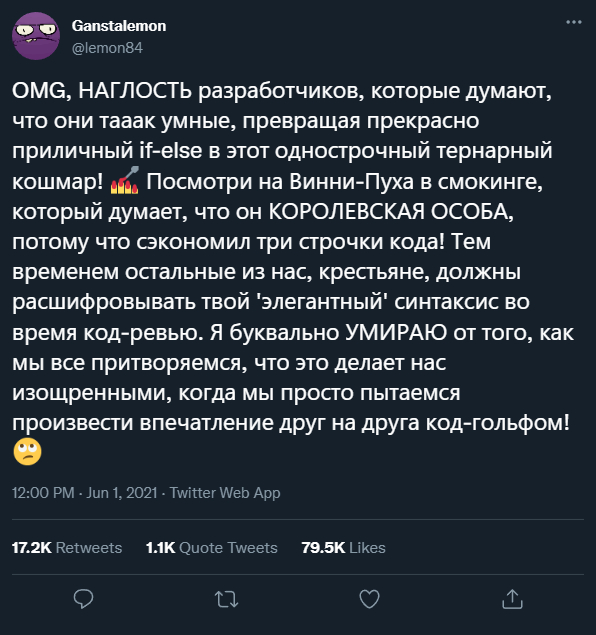Open the three-dot more options menu
Image resolution: width=596 pixels, height=635 pixels.
574,22
